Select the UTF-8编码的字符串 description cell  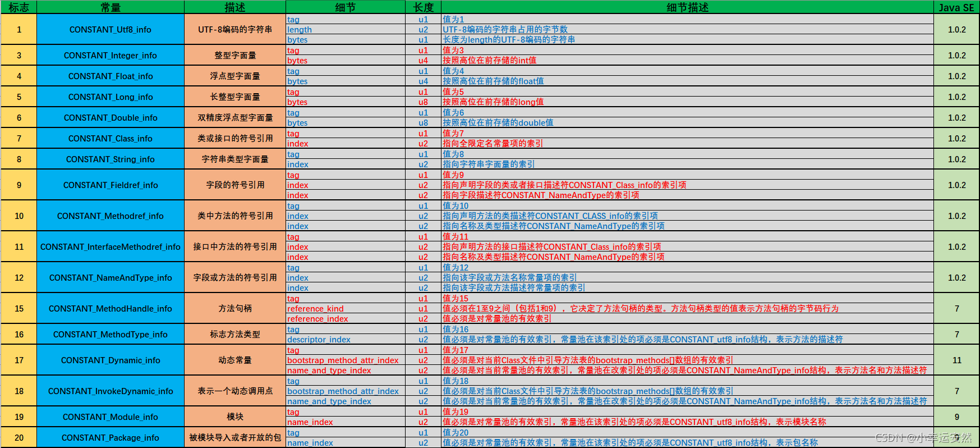[235, 29]
